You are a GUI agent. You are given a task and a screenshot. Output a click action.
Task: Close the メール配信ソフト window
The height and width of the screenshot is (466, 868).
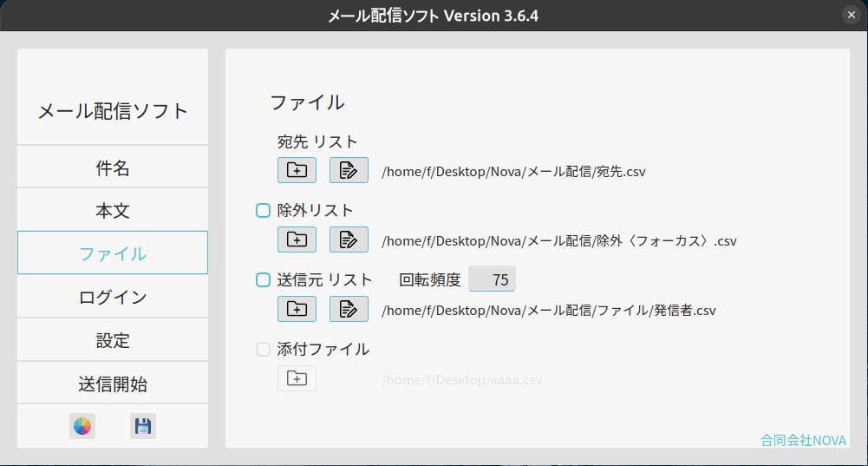tap(852, 15)
